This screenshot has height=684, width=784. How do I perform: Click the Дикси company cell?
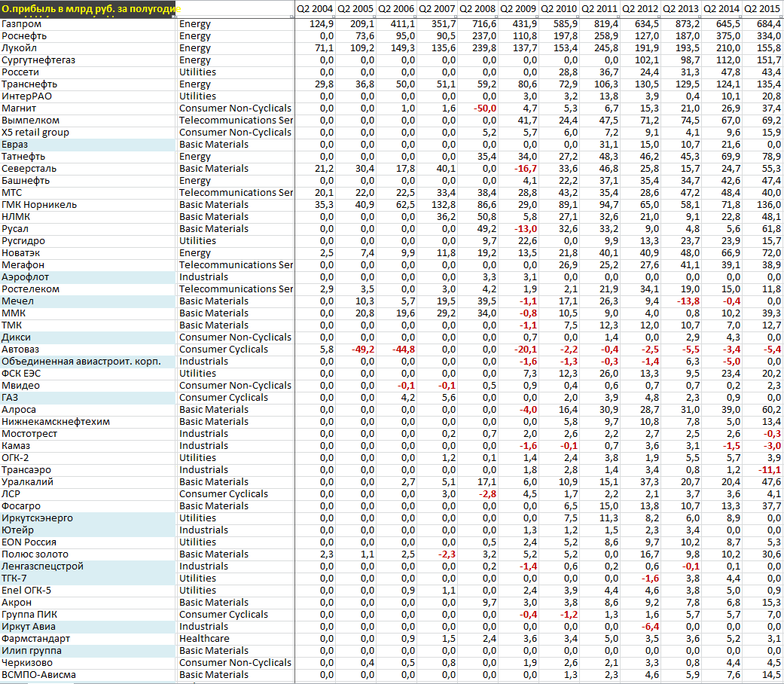tap(89, 337)
